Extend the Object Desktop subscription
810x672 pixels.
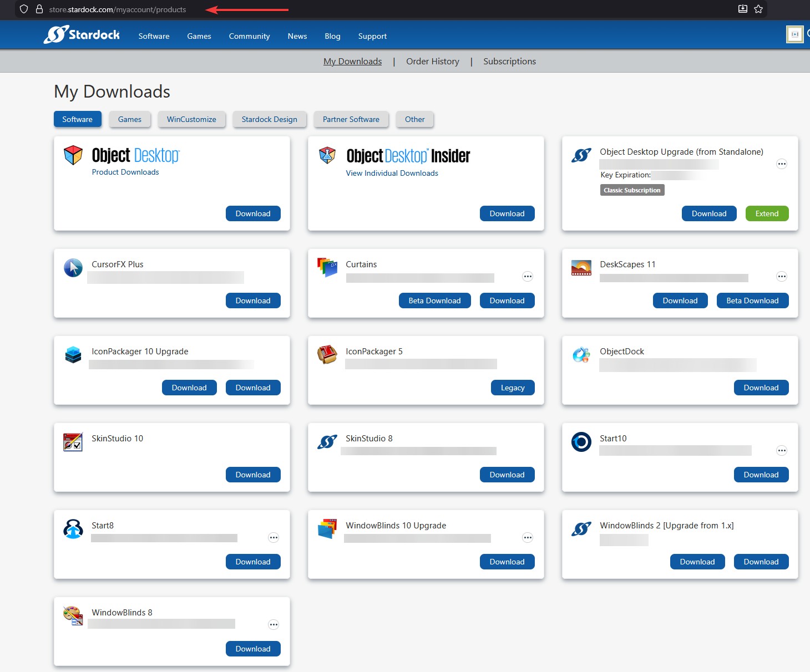[767, 213]
